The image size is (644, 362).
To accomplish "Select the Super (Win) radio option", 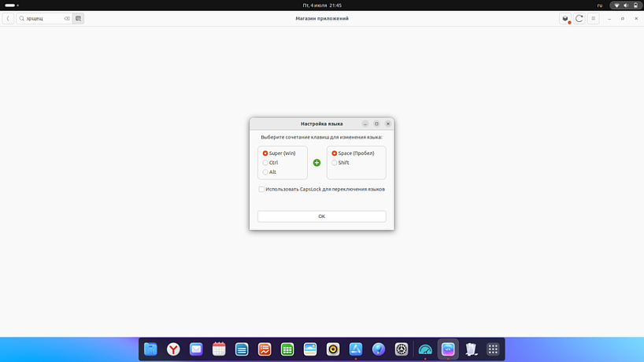I will (x=265, y=153).
